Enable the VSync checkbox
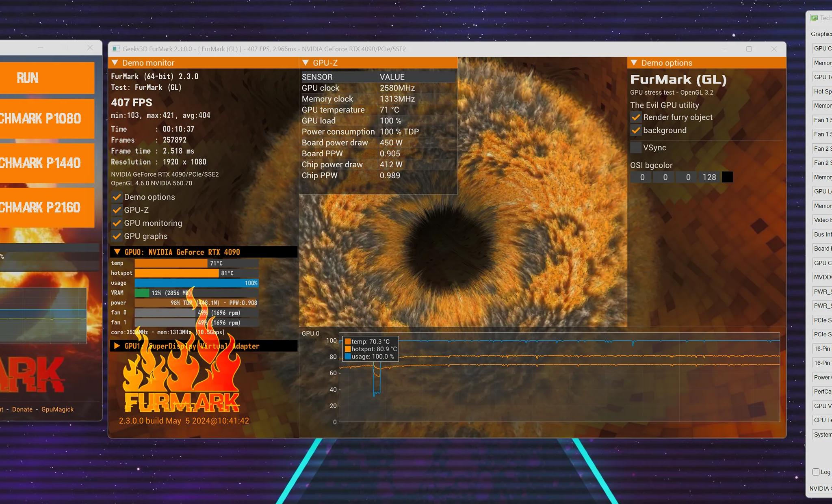This screenshot has width=832, height=504. (x=636, y=147)
